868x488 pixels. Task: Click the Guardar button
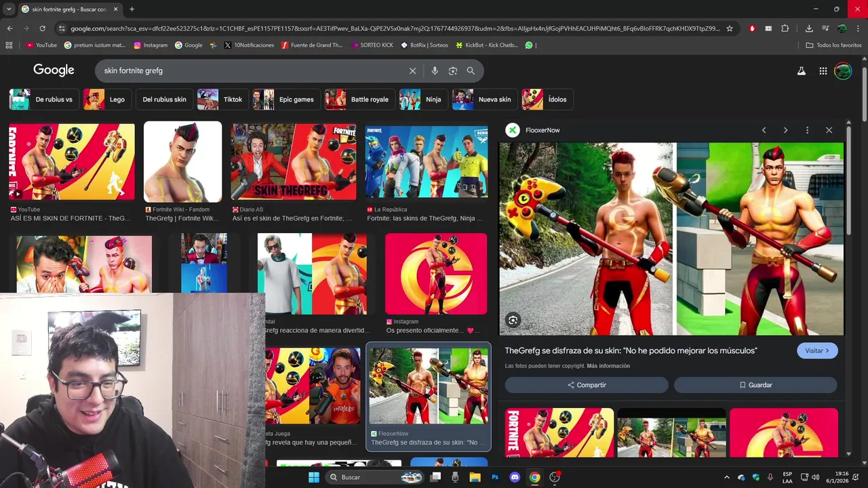(755, 385)
